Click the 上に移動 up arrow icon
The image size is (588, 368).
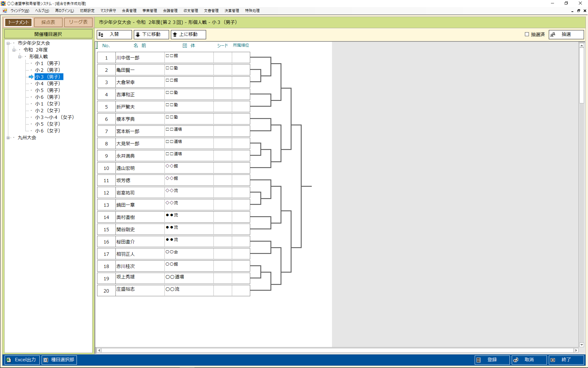point(175,35)
